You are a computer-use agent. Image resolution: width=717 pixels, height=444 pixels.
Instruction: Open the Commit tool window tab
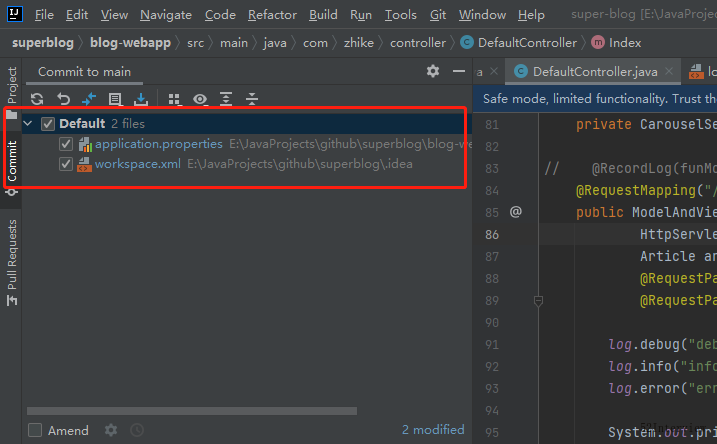pos(12,168)
